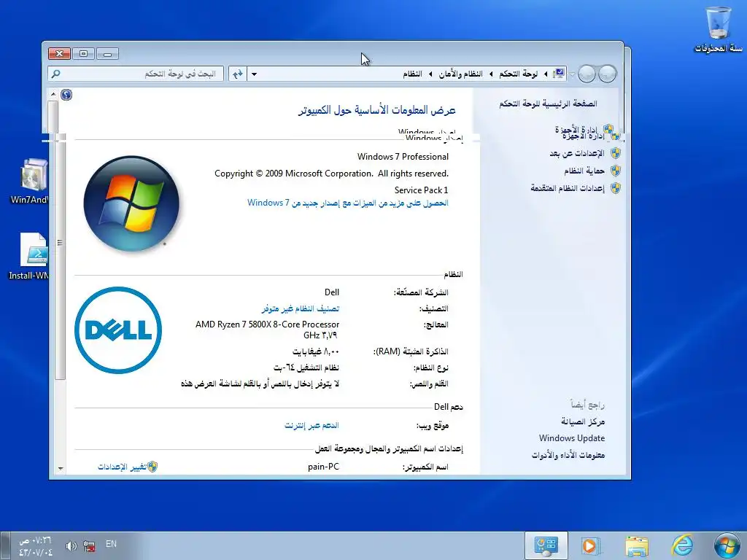Click Service Pack 1 text

(421, 190)
